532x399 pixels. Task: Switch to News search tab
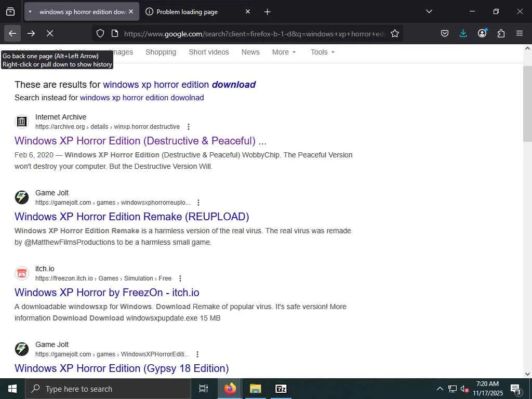point(250,52)
